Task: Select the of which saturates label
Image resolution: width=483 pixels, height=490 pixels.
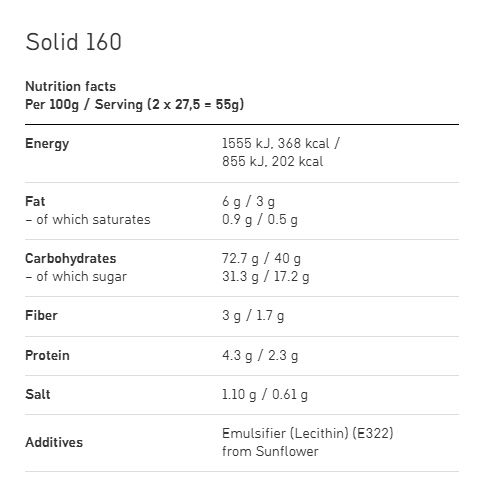Action: (88, 220)
